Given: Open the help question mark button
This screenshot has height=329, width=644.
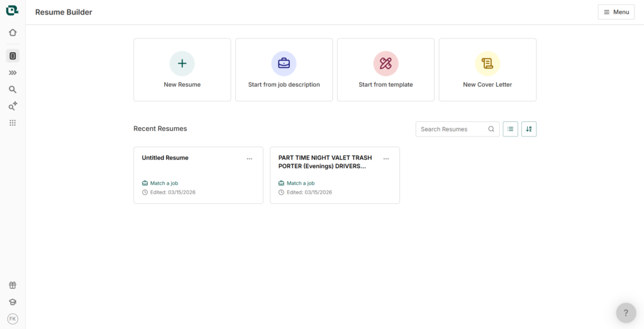Looking at the screenshot, I should tap(626, 313).
